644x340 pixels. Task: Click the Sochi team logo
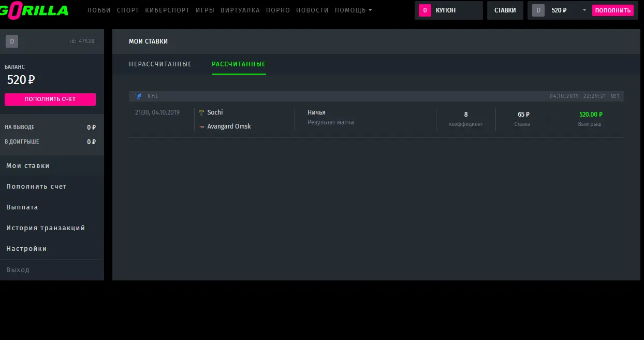(x=201, y=112)
